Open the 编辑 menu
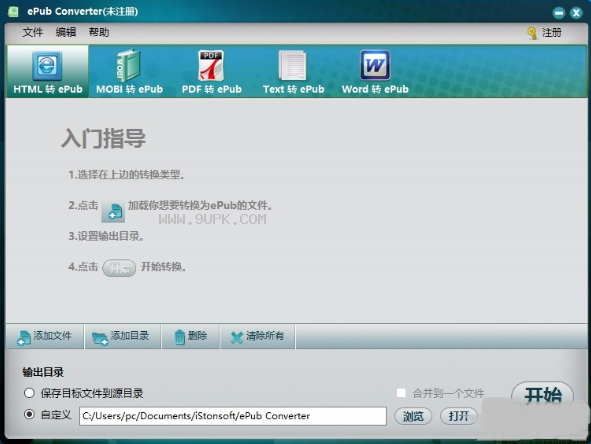The width and height of the screenshot is (591, 444). pos(66,32)
